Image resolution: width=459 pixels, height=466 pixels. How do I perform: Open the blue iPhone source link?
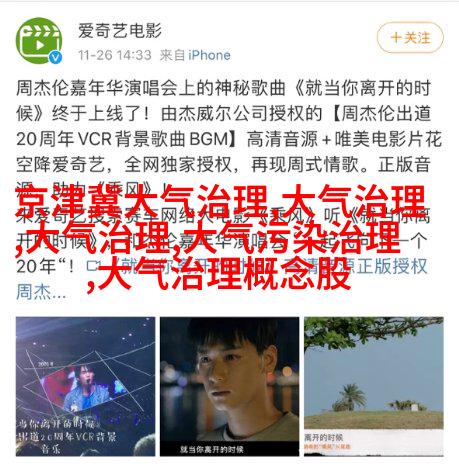(209, 55)
